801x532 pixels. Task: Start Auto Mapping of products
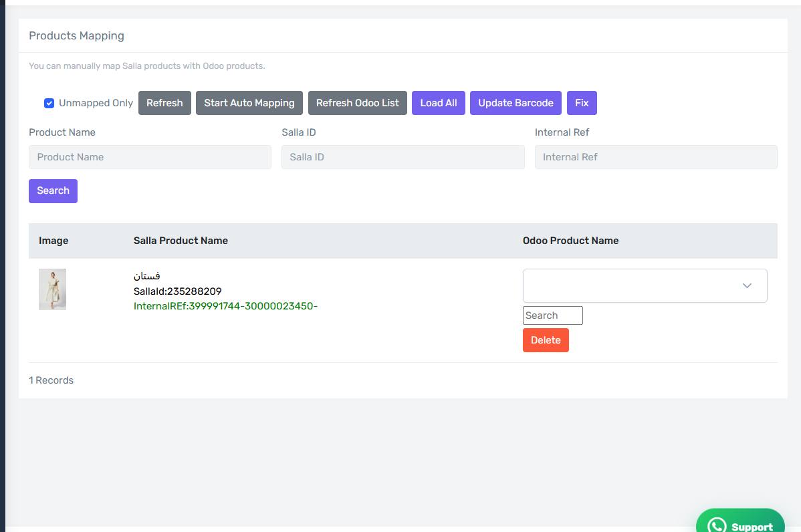(x=249, y=103)
